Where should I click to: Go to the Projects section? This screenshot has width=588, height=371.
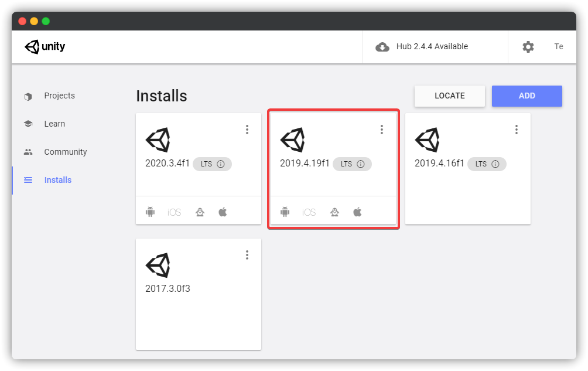[59, 96]
